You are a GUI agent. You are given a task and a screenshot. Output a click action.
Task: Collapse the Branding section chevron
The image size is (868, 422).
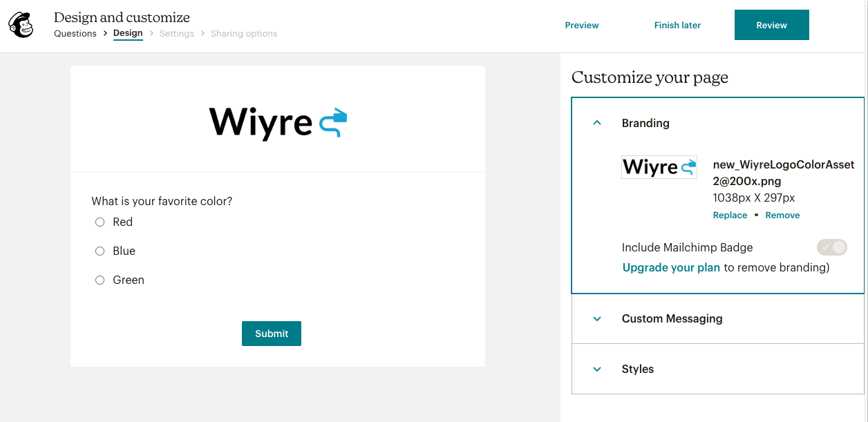coord(598,123)
